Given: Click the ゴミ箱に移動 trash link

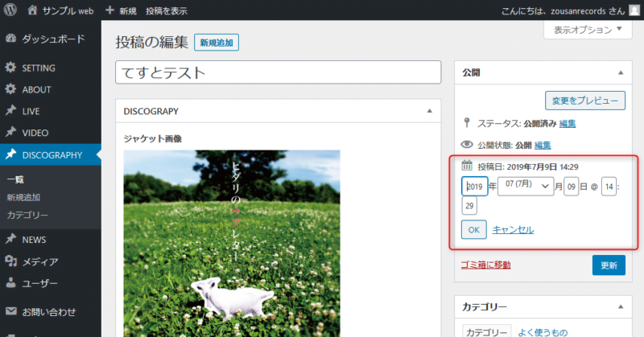Looking at the screenshot, I should (485, 264).
